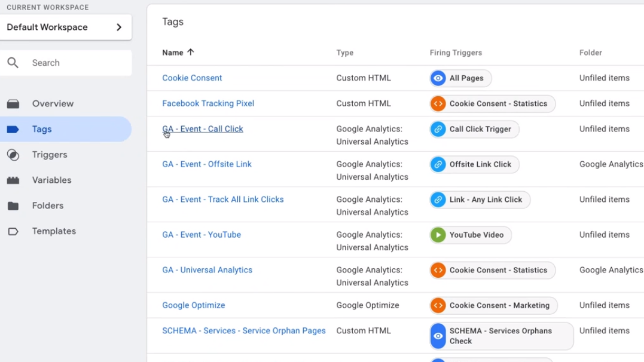
Task: Click Google Analytics folder in Universal Analytics row
Action: tap(611, 270)
